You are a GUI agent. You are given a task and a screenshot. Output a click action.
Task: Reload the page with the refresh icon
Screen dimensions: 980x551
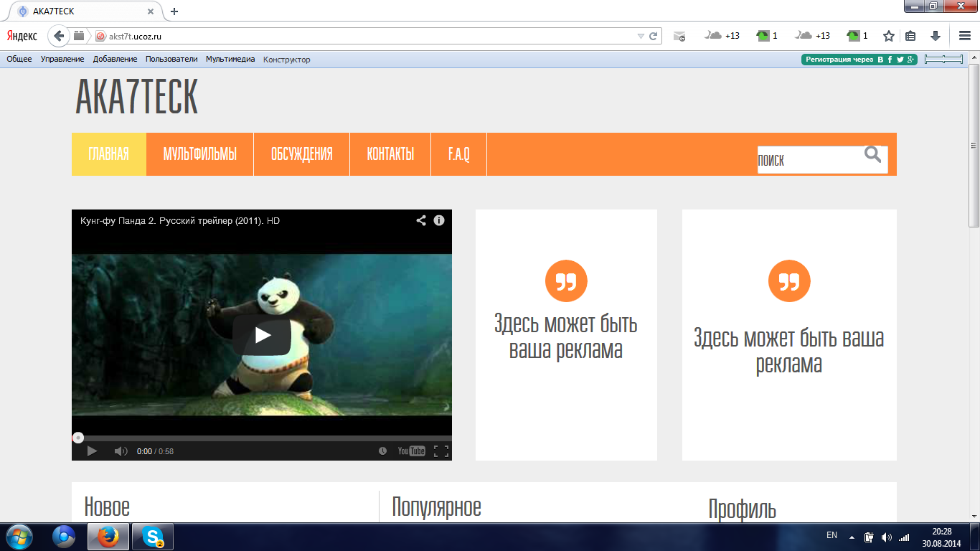point(654,36)
